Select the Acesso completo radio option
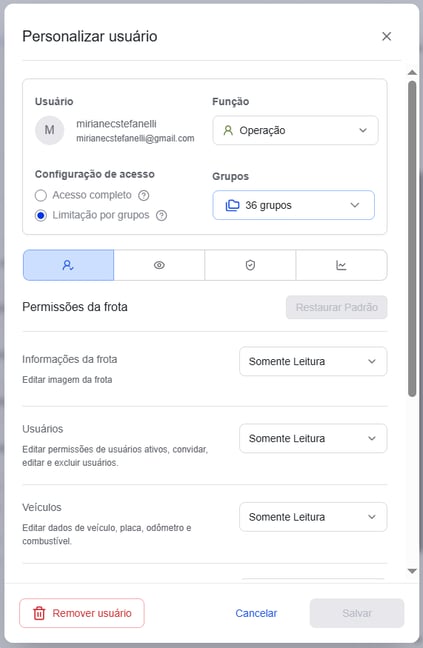 [41, 195]
